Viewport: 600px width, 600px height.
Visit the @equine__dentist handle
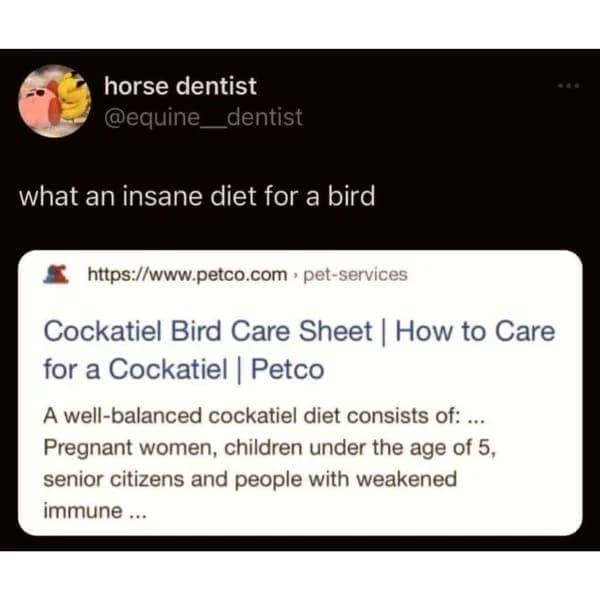203,118
